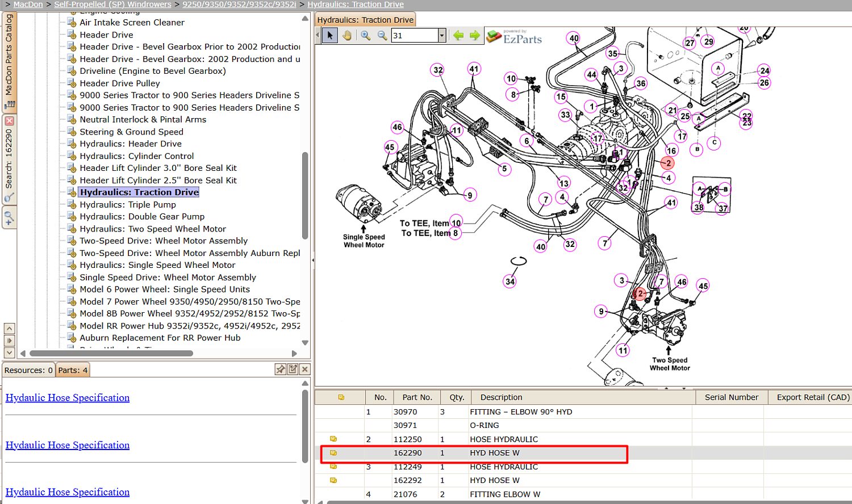Select the Hydraulics: Traction Drive diagram tab
This screenshot has width=852, height=504.
(x=365, y=20)
